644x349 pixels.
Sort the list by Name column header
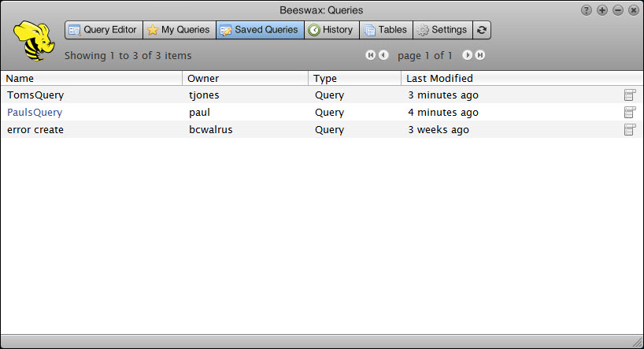point(20,79)
